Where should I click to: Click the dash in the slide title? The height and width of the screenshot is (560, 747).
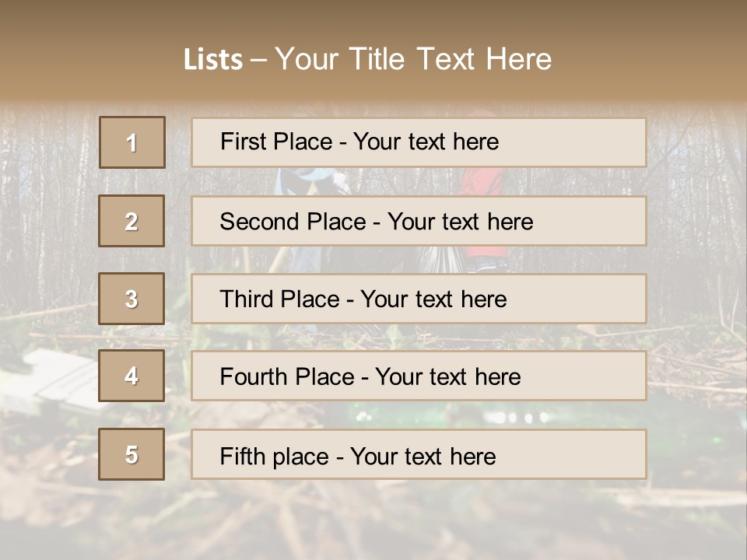click(258, 60)
